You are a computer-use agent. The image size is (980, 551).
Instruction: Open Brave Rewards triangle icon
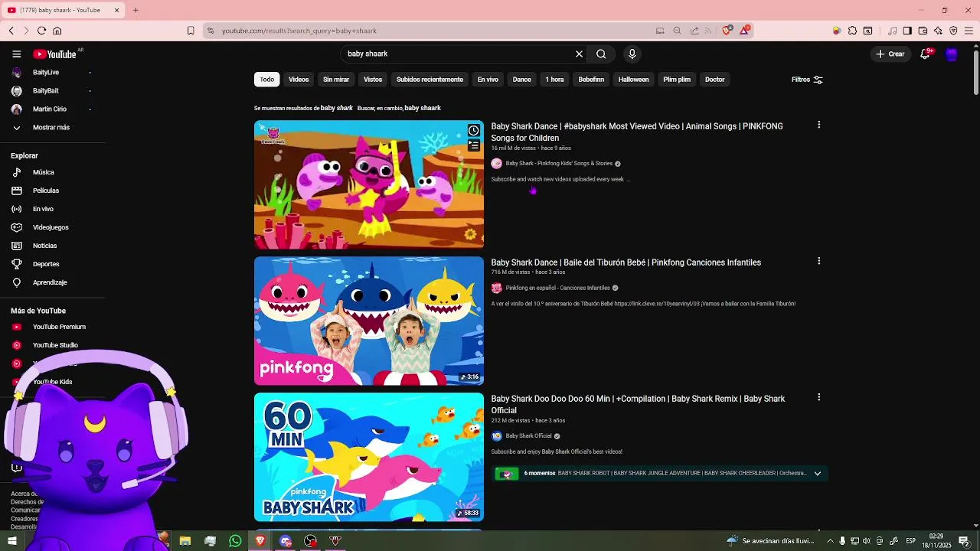tap(744, 31)
